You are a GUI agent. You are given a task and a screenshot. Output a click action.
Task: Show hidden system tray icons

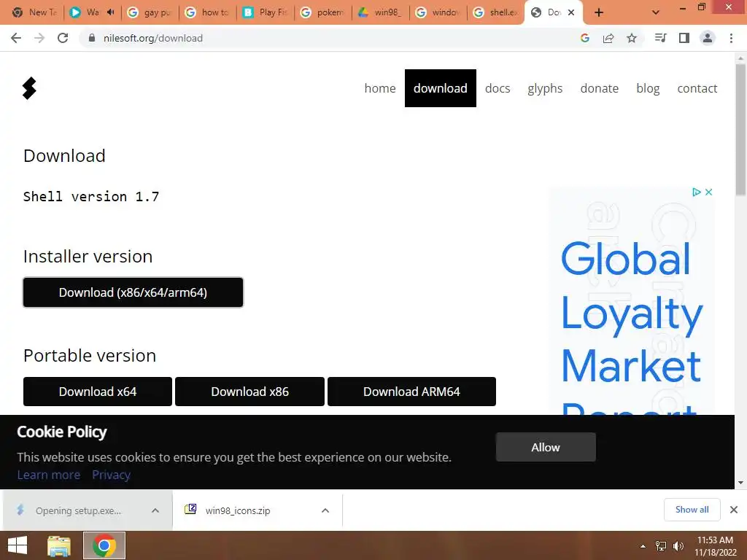coord(643,546)
